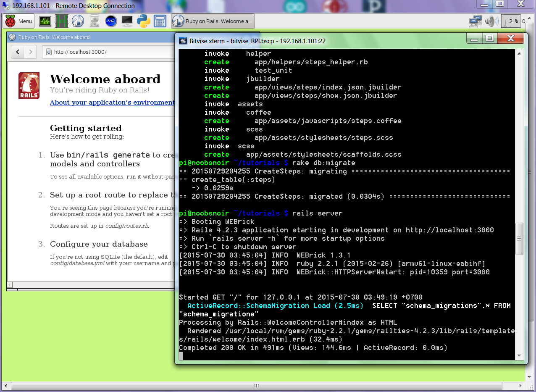
Task: Launch the Python icon in the panel
Action: pyautogui.click(x=143, y=21)
